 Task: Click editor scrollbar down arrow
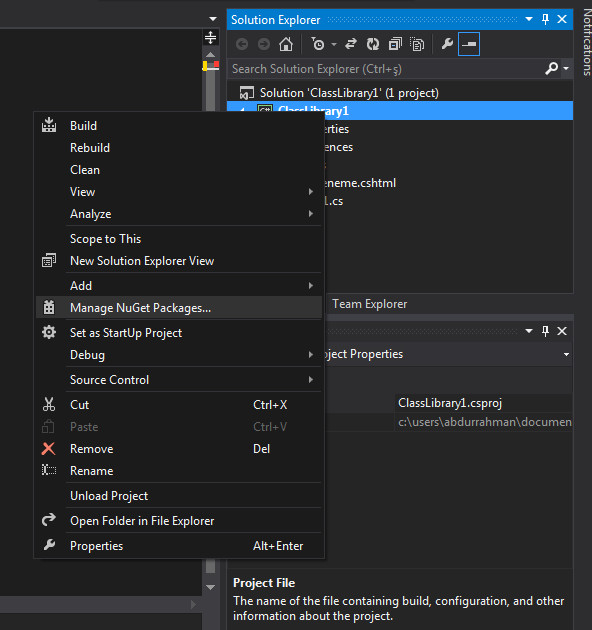210,587
